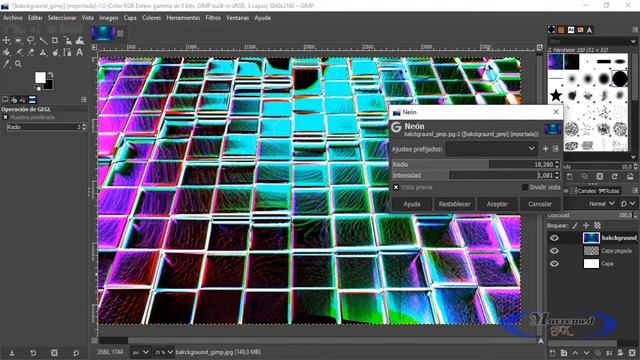640x360 pixels.
Task: Open the px unit dropdown in status bar
Action: pos(140,352)
